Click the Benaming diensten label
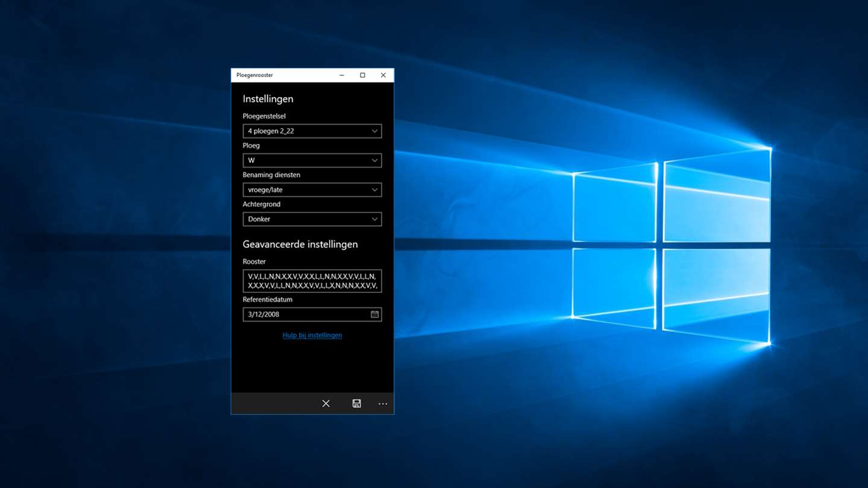 click(271, 175)
